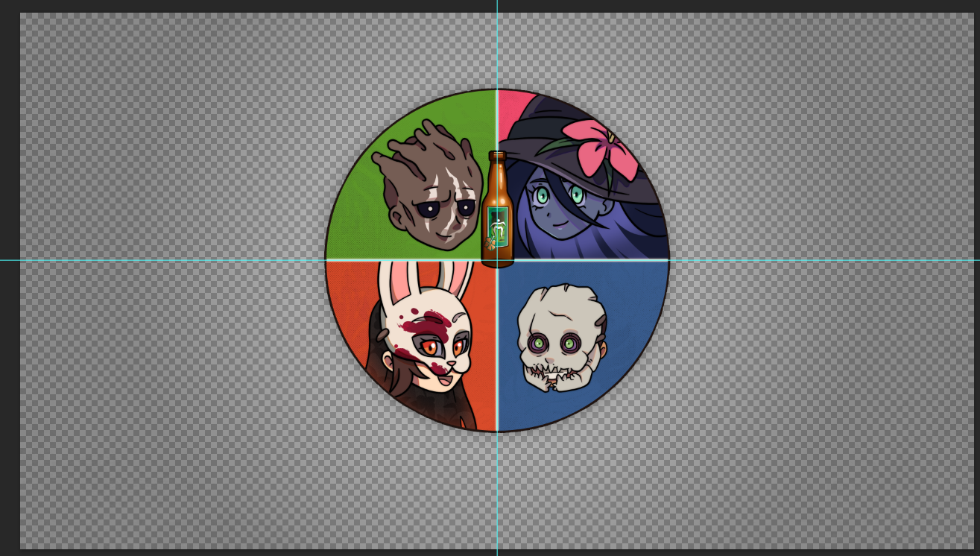Image resolution: width=980 pixels, height=556 pixels.
Task: Select the tree-faced character on the green quadrant
Action: (x=428, y=185)
